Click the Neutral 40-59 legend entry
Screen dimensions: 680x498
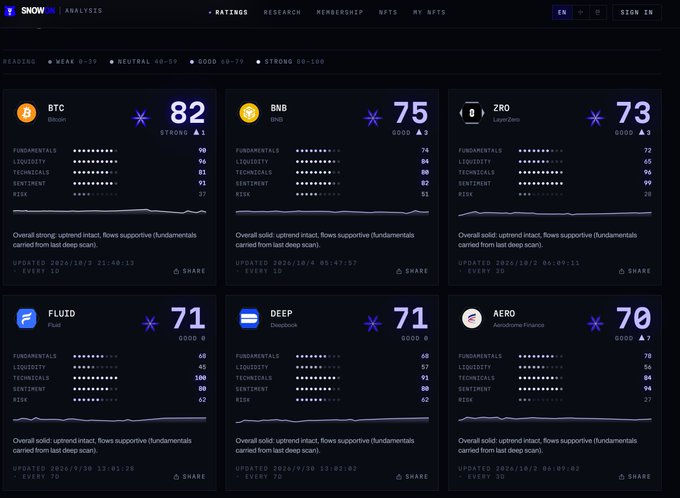[144, 62]
